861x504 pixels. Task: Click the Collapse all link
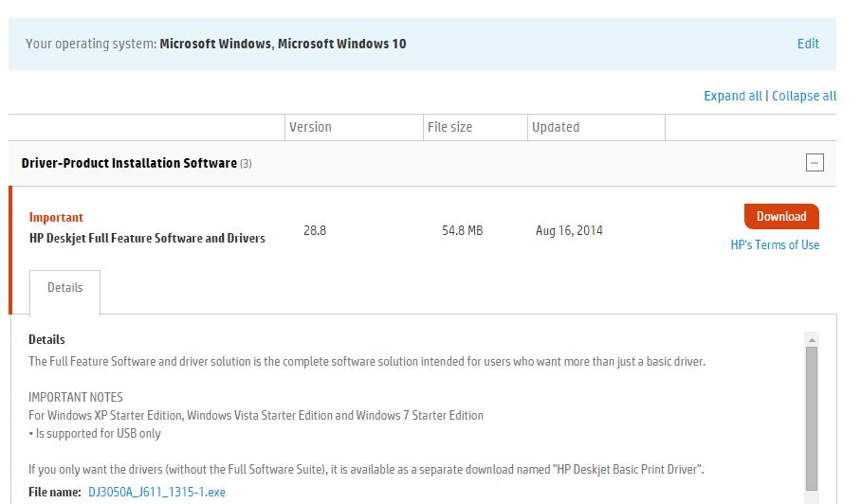[x=804, y=96]
